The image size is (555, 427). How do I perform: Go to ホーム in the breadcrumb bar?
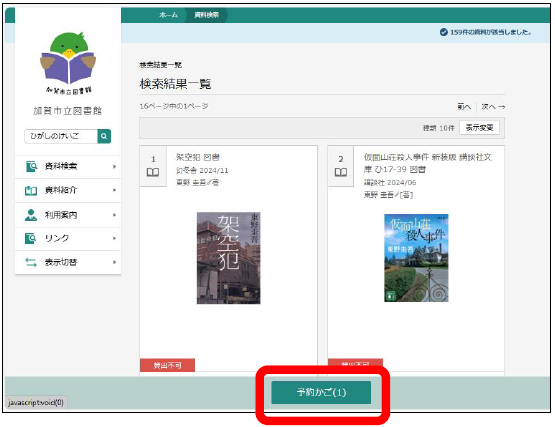(168, 15)
